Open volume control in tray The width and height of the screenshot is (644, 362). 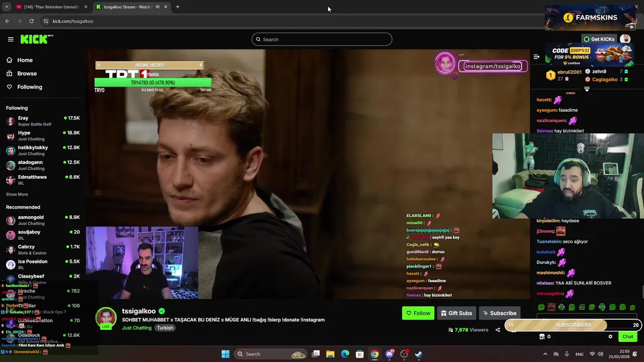click(601, 354)
